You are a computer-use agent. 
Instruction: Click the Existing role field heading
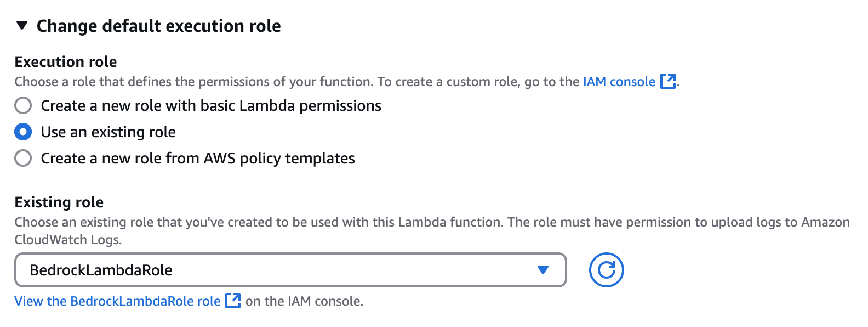coord(59,202)
